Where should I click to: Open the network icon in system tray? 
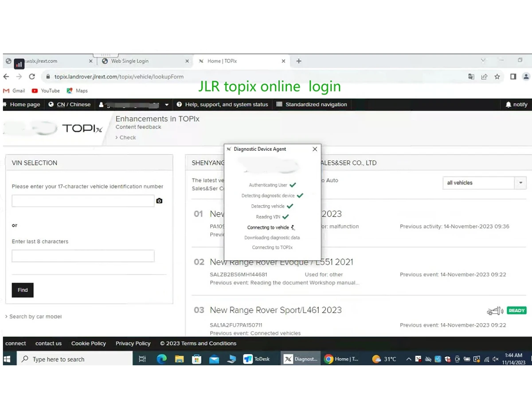click(x=486, y=359)
